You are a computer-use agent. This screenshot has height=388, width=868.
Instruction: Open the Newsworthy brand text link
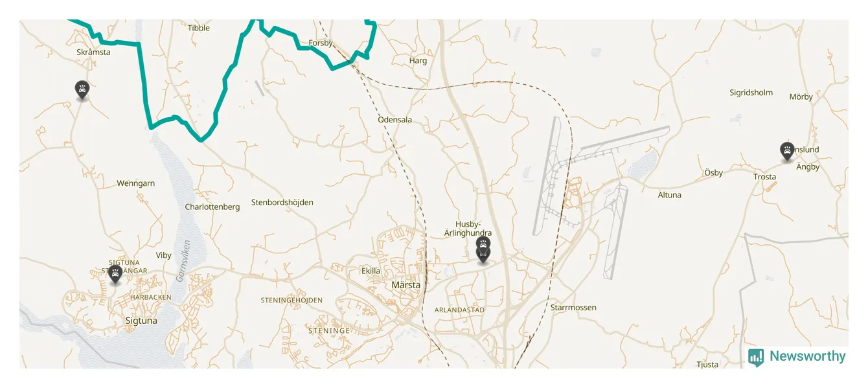[x=808, y=356]
